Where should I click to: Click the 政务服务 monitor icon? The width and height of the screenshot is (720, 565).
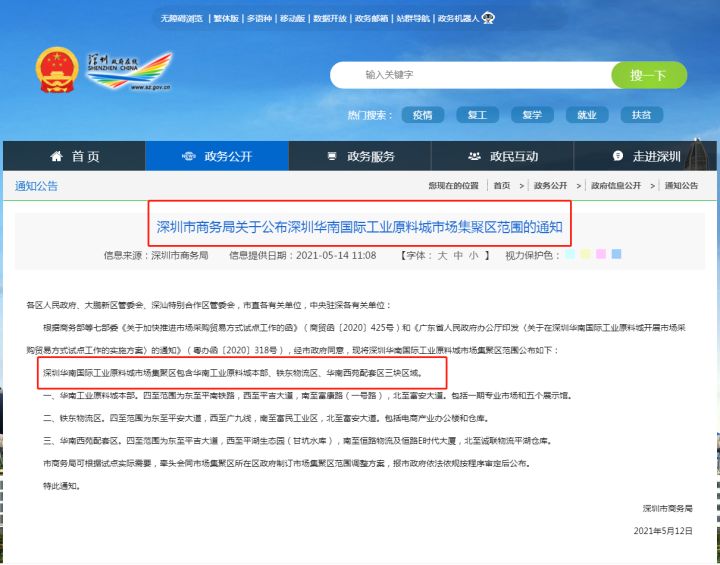tap(332, 156)
